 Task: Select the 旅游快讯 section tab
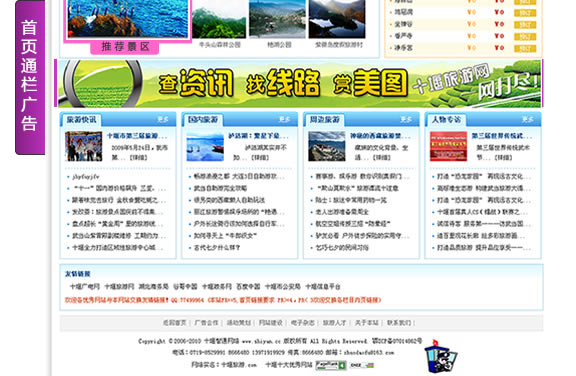point(82,120)
